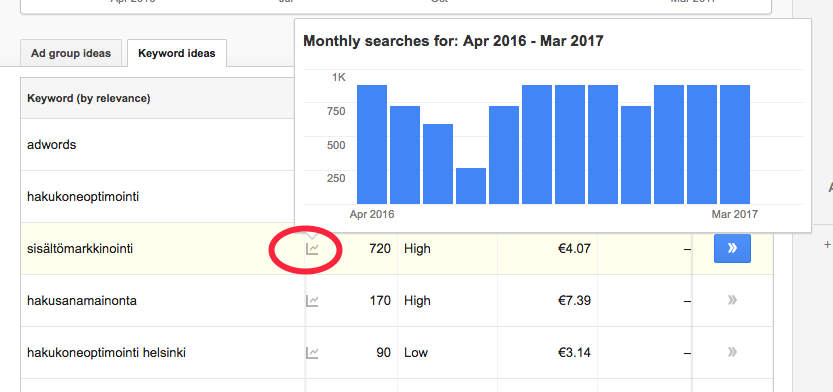The height and width of the screenshot is (392, 833).
Task: Click the 720 average monthly searches value
Action: [x=380, y=248]
